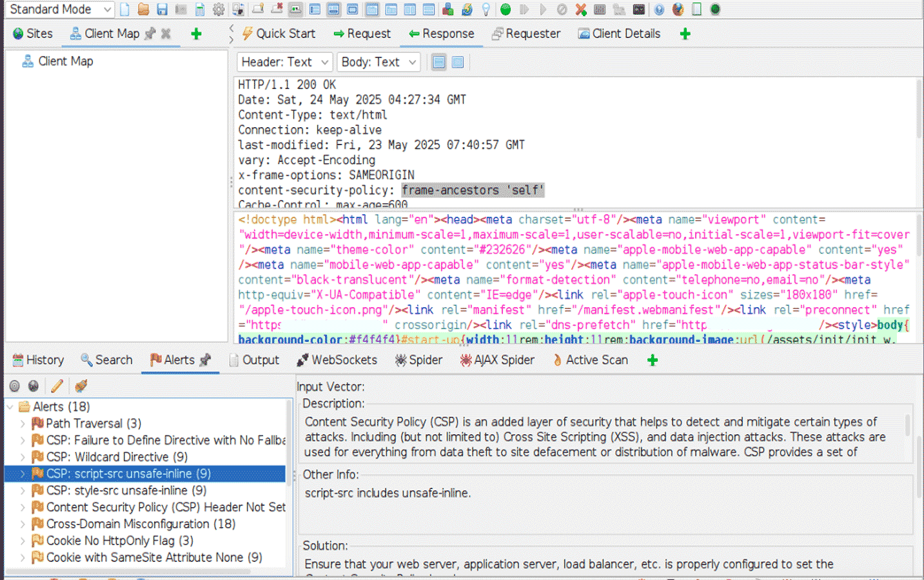This screenshot has height=580, width=924.
Task: Open the Session Properties icon
Action: coord(200,9)
